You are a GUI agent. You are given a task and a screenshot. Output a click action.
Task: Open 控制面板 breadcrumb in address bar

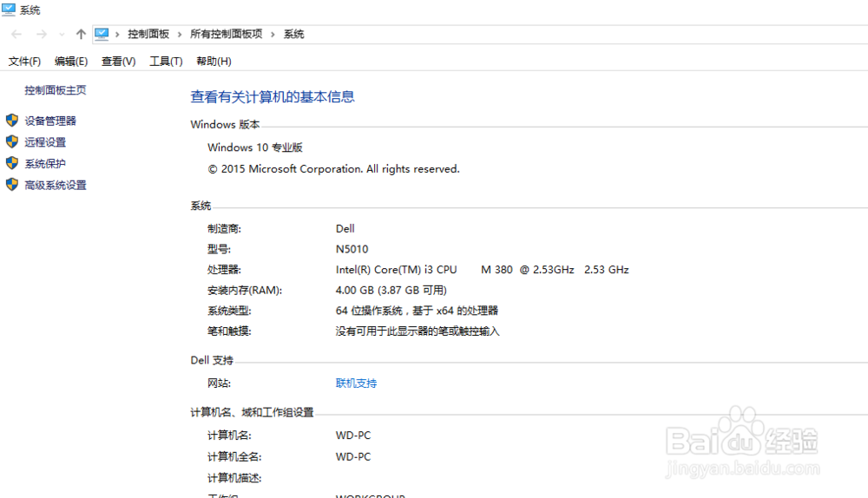coord(148,35)
